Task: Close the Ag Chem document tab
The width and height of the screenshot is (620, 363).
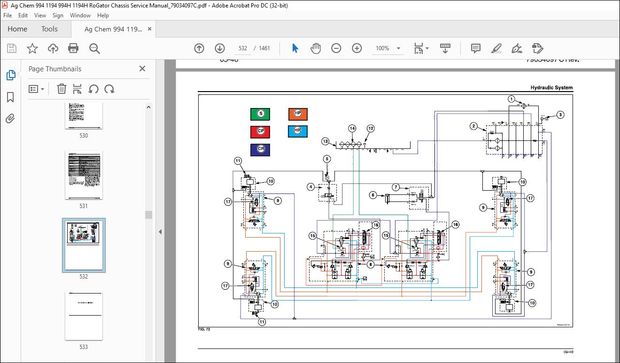Action: pos(149,29)
